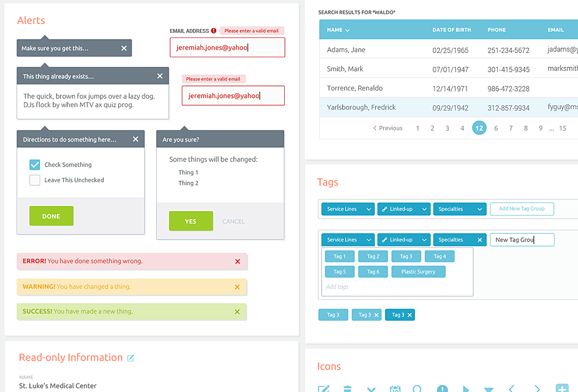Close the 'Make sure you get this' tooltip

coord(124,48)
